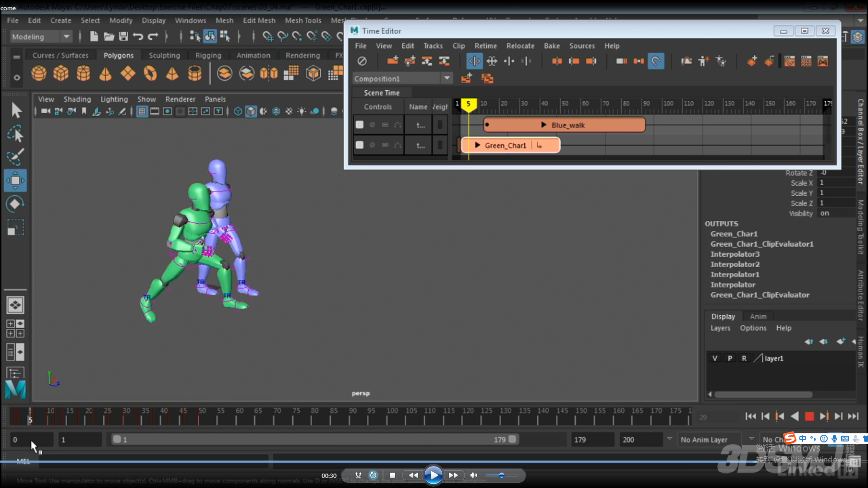Image resolution: width=868 pixels, height=488 pixels.
Task: Open the Layers menu in layer editor
Action: pyautogui.click(x=720, y=328)
